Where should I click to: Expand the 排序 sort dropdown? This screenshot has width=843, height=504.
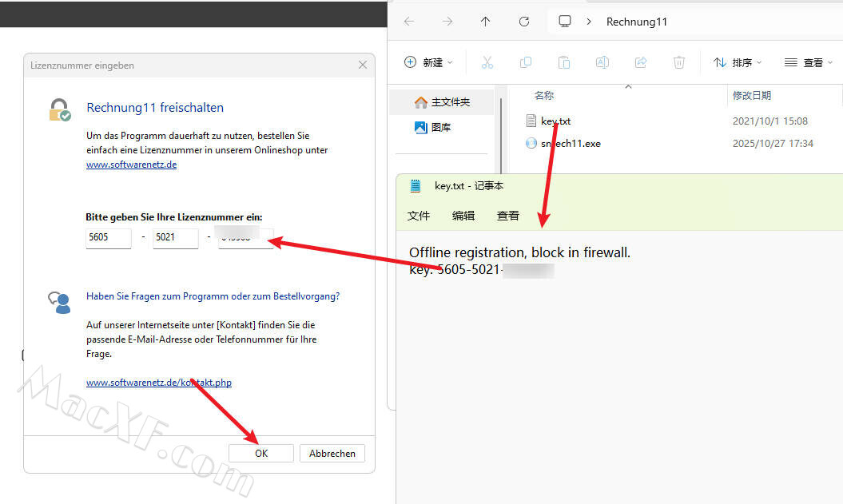[737, 62]
